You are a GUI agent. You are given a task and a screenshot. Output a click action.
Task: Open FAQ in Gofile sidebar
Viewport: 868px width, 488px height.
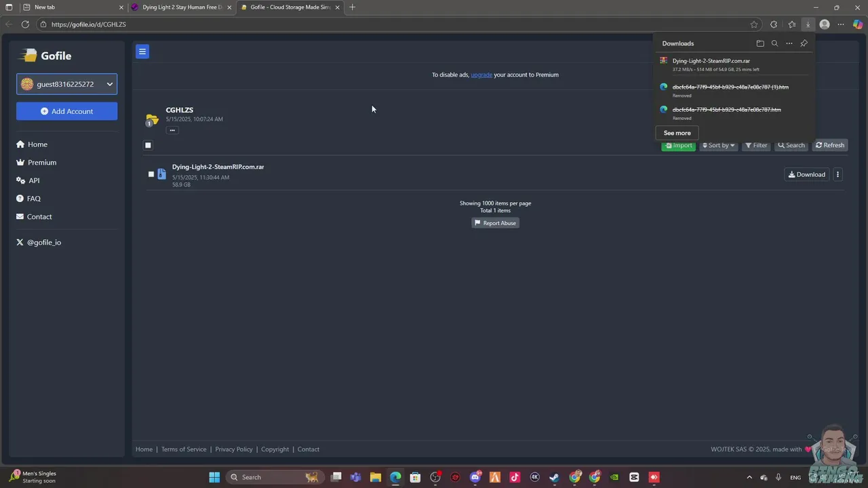(28, 199)
